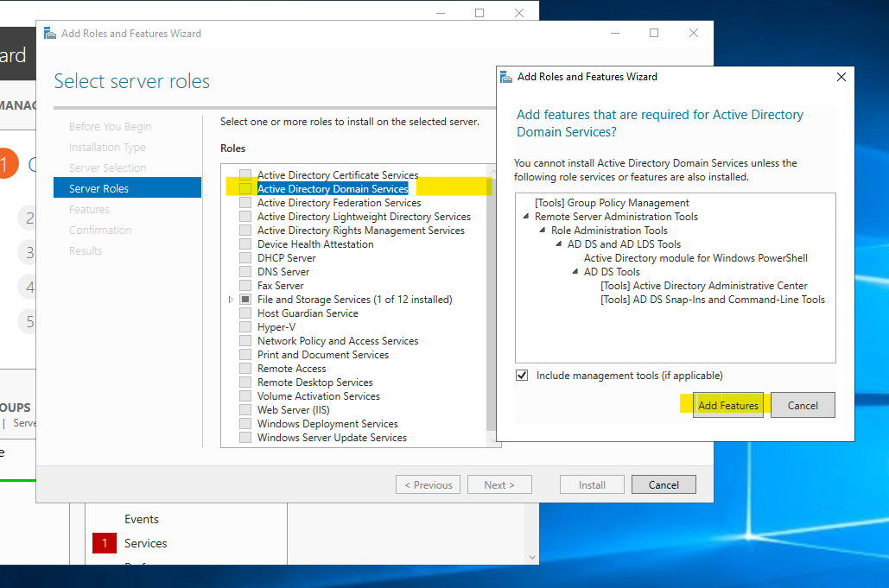
Task: Go to Server Selection step
Action: click(107, 168)
